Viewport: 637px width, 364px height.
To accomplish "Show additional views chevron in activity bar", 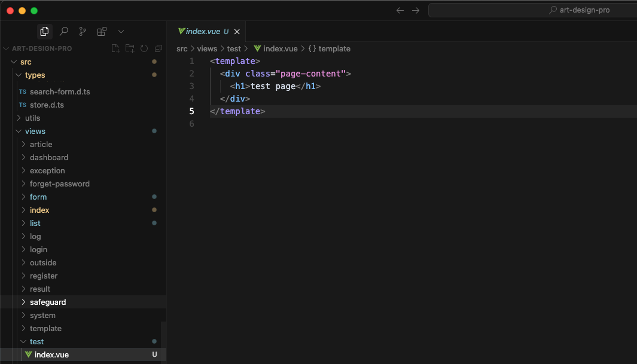I will (x=121, y=31).
